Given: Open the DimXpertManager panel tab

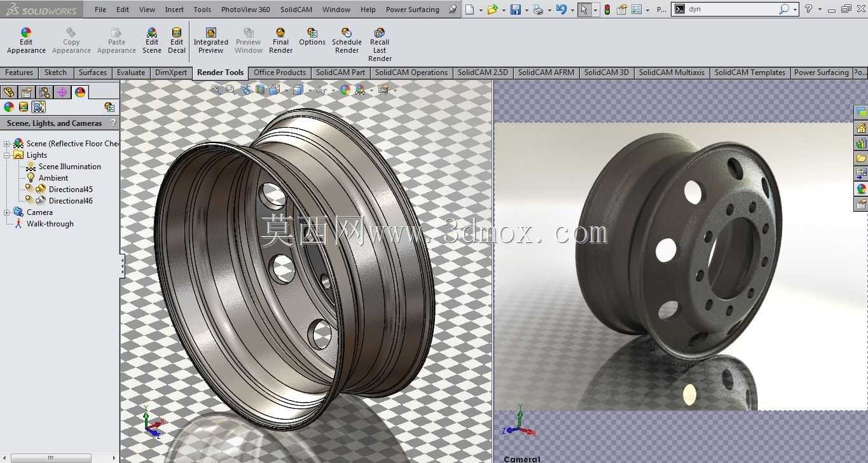Looking at the screenshot, I should pos(62,92).
